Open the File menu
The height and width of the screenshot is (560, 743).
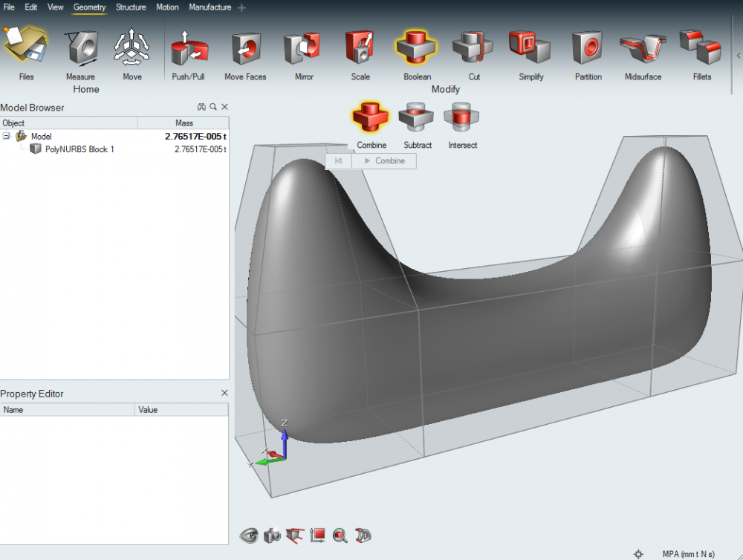pos(9,7)
